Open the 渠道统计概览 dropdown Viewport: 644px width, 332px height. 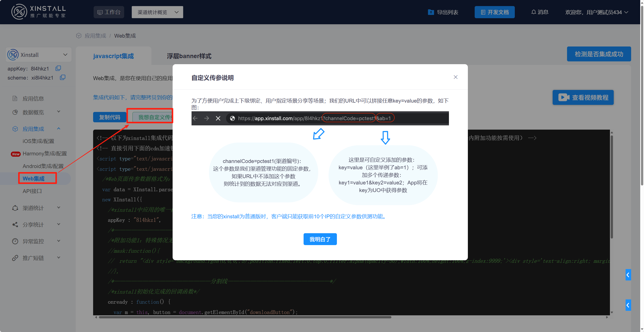pos(157,12)
